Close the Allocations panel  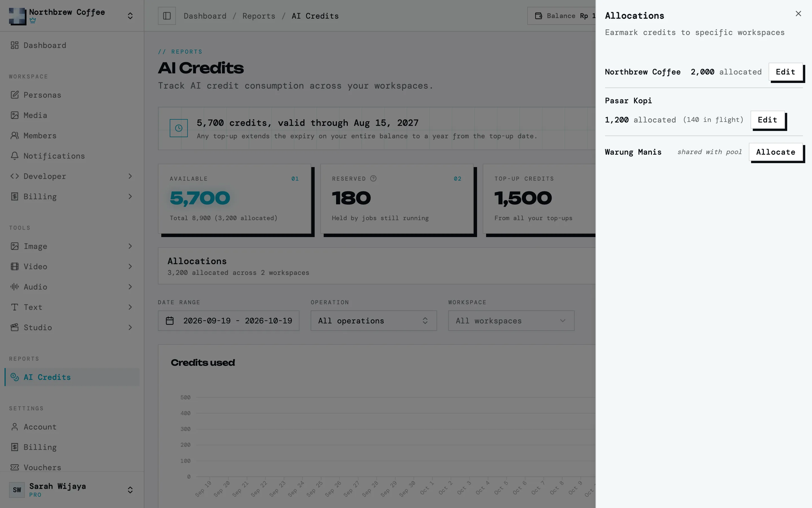click(798, 14)
